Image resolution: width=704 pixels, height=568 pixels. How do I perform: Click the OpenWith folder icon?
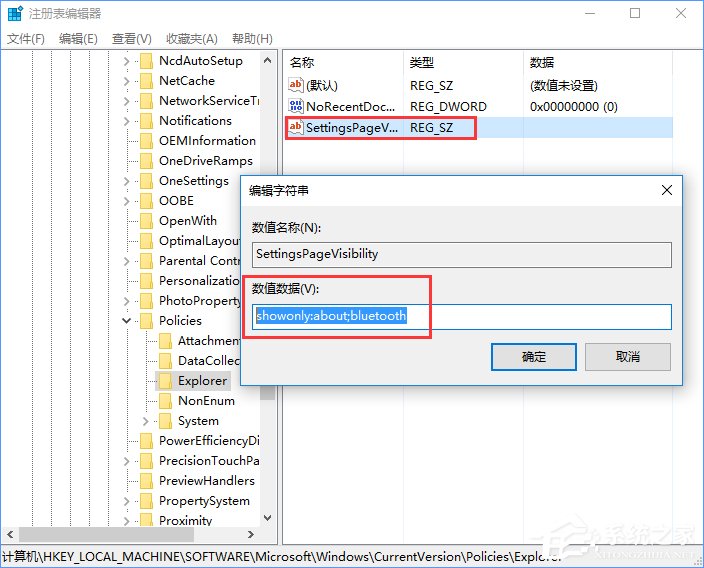pos(146,221)
